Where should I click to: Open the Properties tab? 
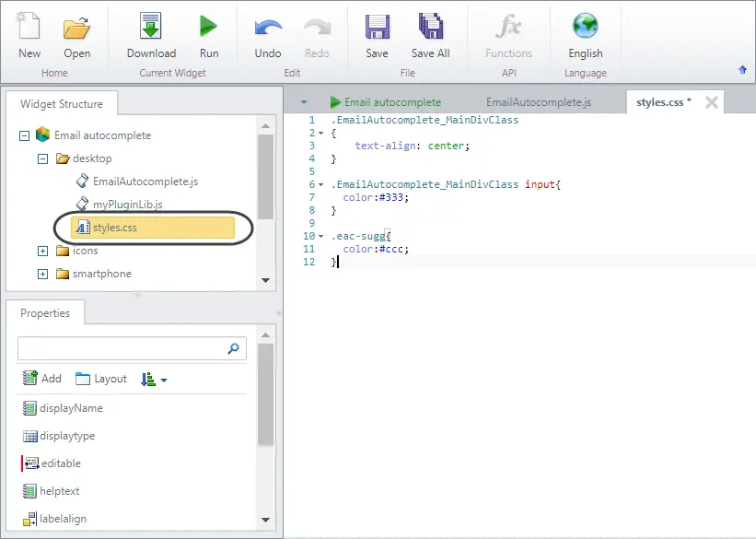[45, 312]
